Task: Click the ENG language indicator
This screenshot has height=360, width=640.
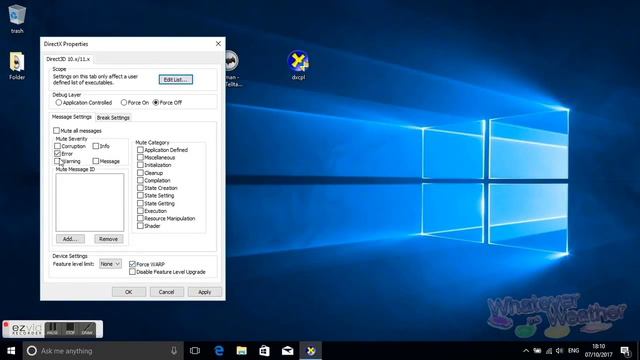Action: point(573,351)
